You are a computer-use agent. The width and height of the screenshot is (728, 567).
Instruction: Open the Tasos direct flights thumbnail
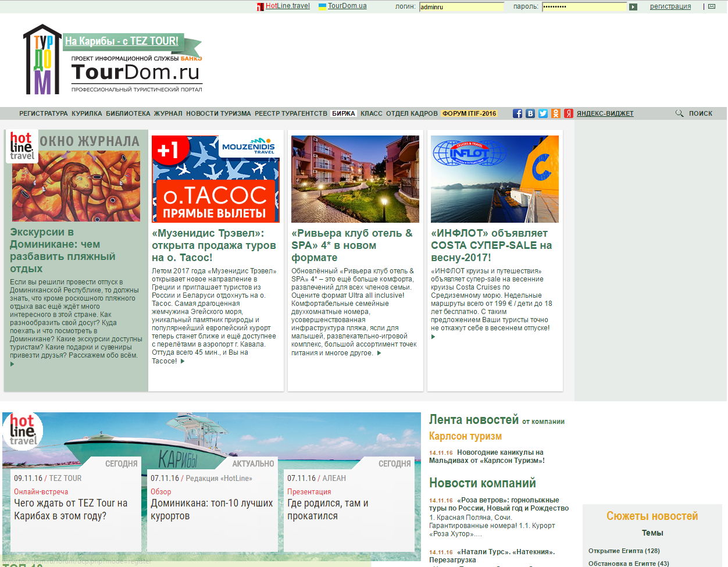[216, 179]
